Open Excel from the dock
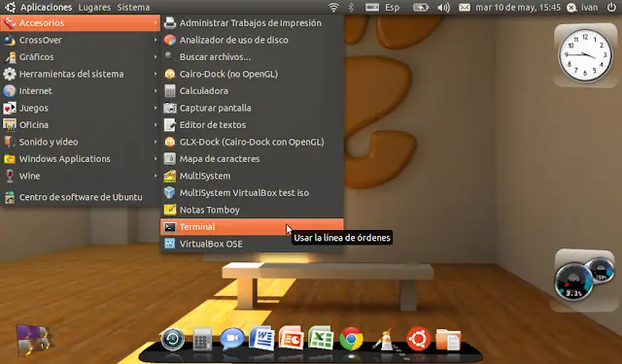 [321, 338]
